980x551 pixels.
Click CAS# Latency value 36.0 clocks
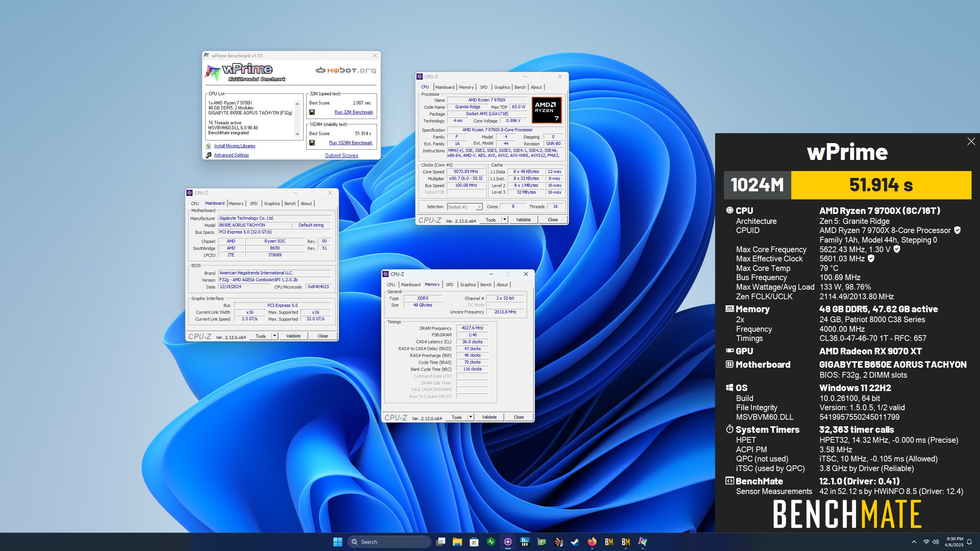tap(472, 342)
